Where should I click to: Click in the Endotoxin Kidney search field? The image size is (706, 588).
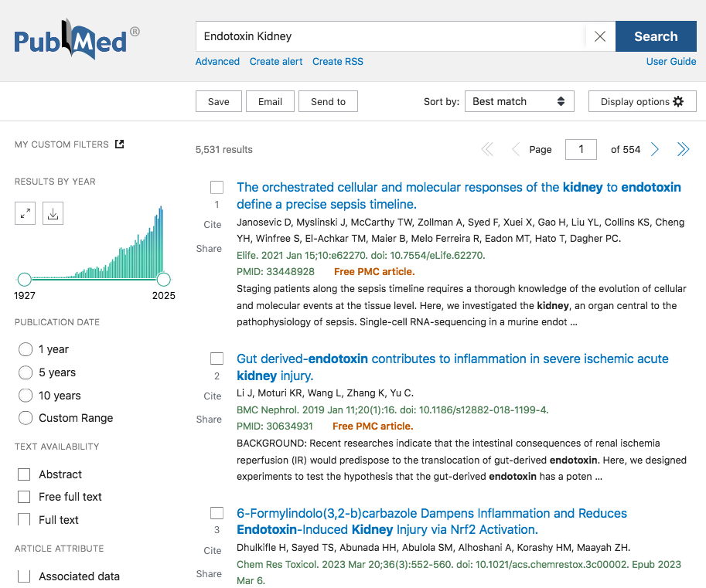391,36
